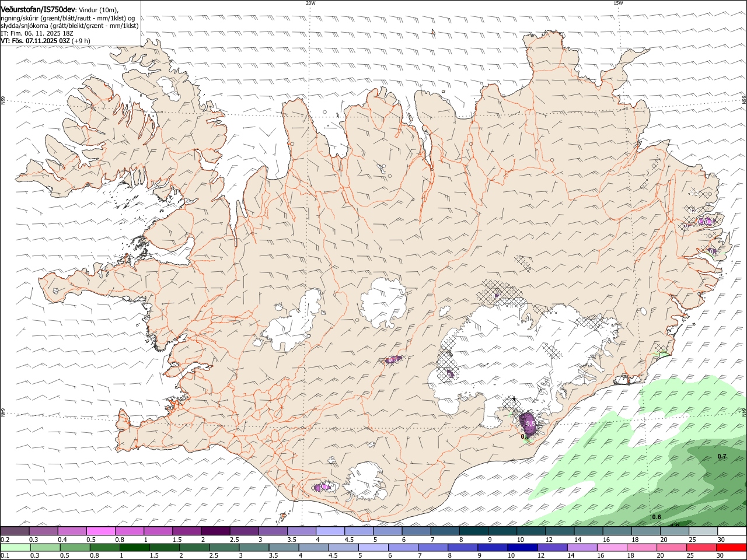Select the light lavender swatch from 4 to 4.5, upper legend
The width and height of the screenshot is (747, 560).
point(330,531)
